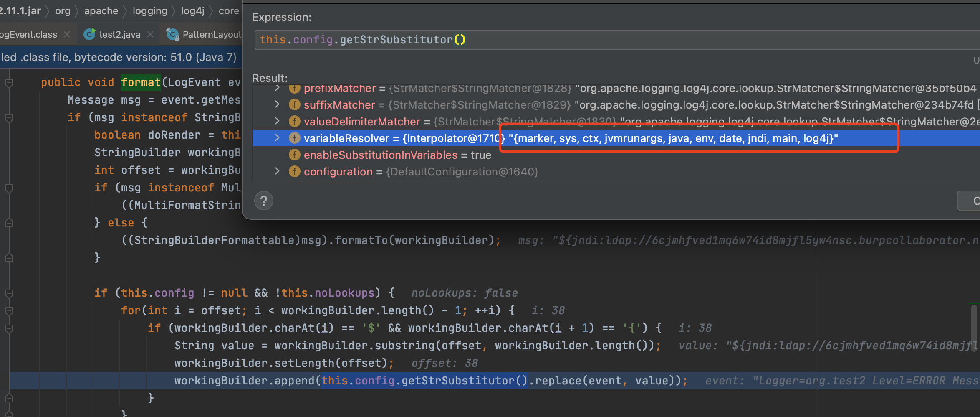Collapse the 'if (msg instanceof StringB' fold marker
This screenshot has height=417, width=980.
[9, 118]
